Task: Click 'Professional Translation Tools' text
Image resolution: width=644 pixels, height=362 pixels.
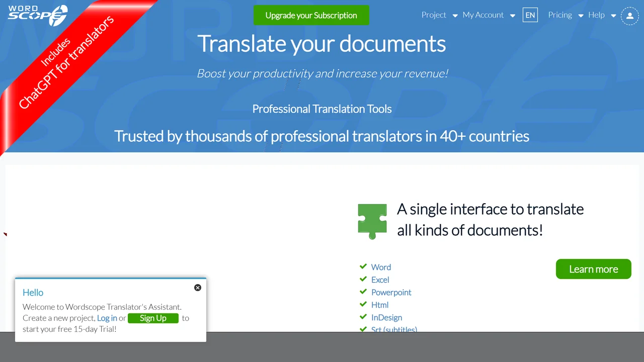Action: click(322, 109)
